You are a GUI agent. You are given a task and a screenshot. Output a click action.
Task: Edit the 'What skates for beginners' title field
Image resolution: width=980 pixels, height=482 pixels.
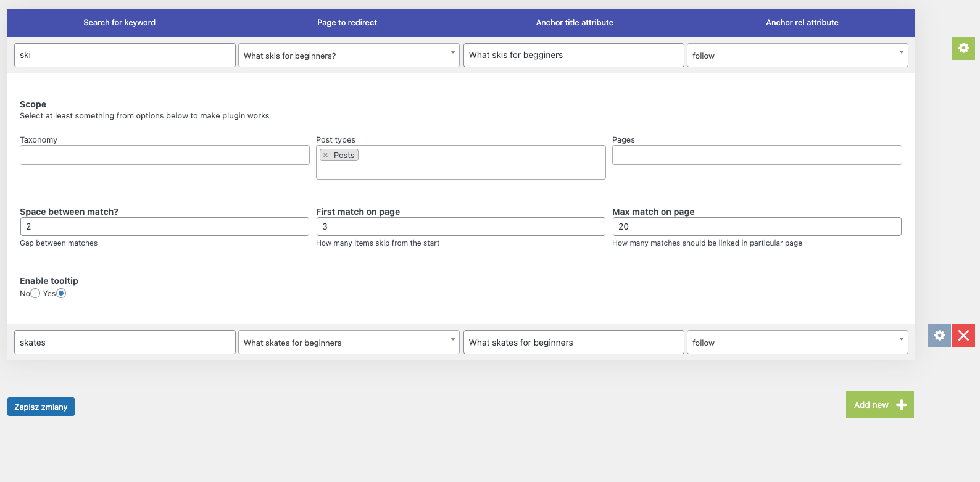(x=574, y=343)
